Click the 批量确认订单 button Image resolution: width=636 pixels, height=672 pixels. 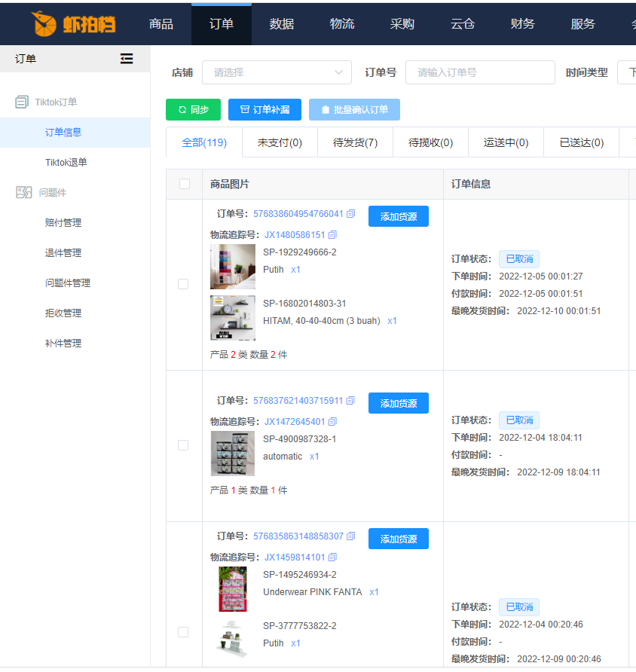click(354, 110)
